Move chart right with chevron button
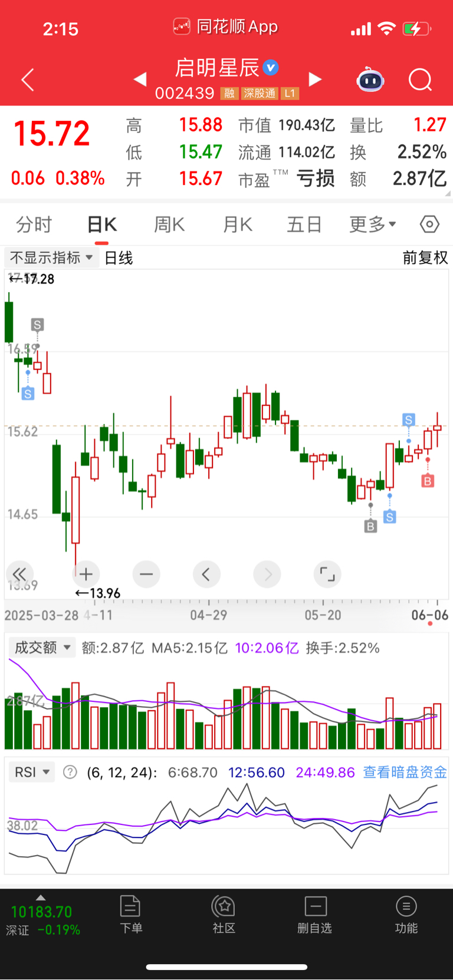 (267, 574)
